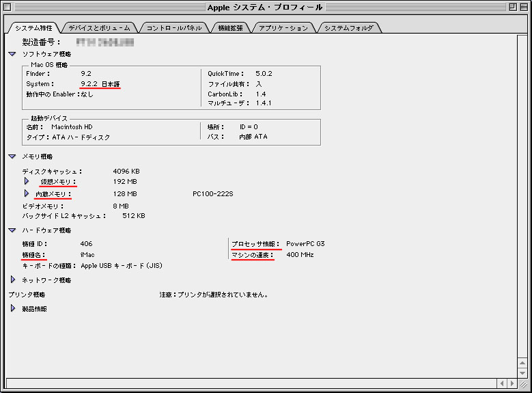Collapse the メモリ概略 section triangle
This screenshot has height=393, width=532.
click(12, 157)
